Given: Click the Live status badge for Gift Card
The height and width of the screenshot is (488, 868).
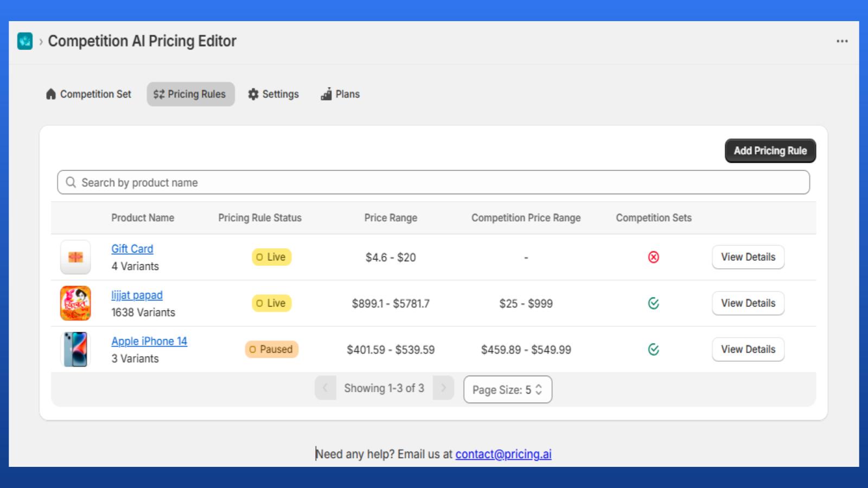Looking at the screenshot, I should click(271, 257).
